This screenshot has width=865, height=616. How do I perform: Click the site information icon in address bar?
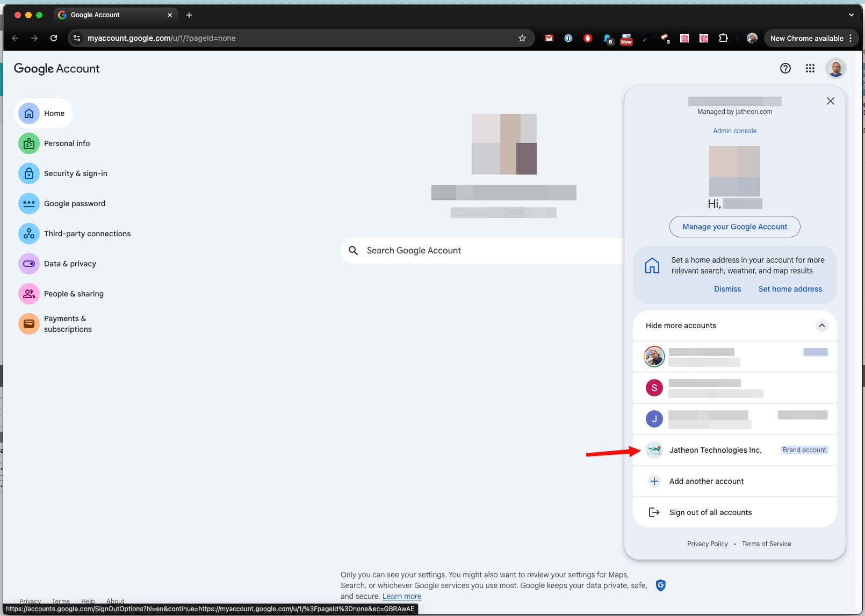point(77,38)
